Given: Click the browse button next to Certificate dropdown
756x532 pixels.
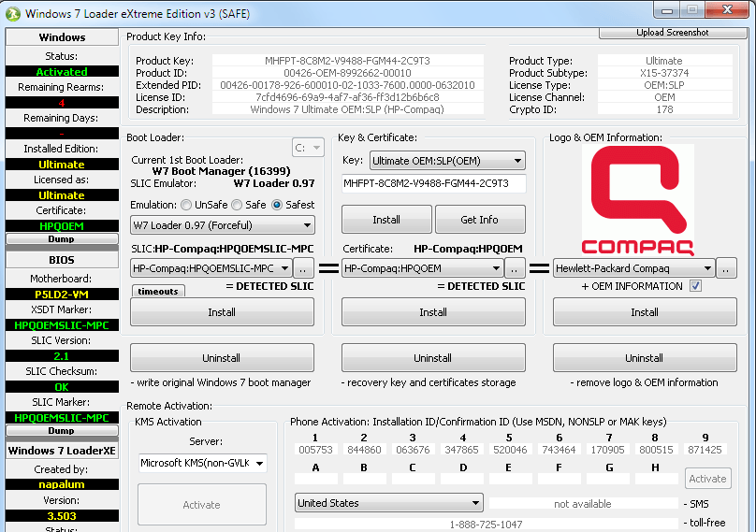Looking at the screenshot, I should point(516,268).
